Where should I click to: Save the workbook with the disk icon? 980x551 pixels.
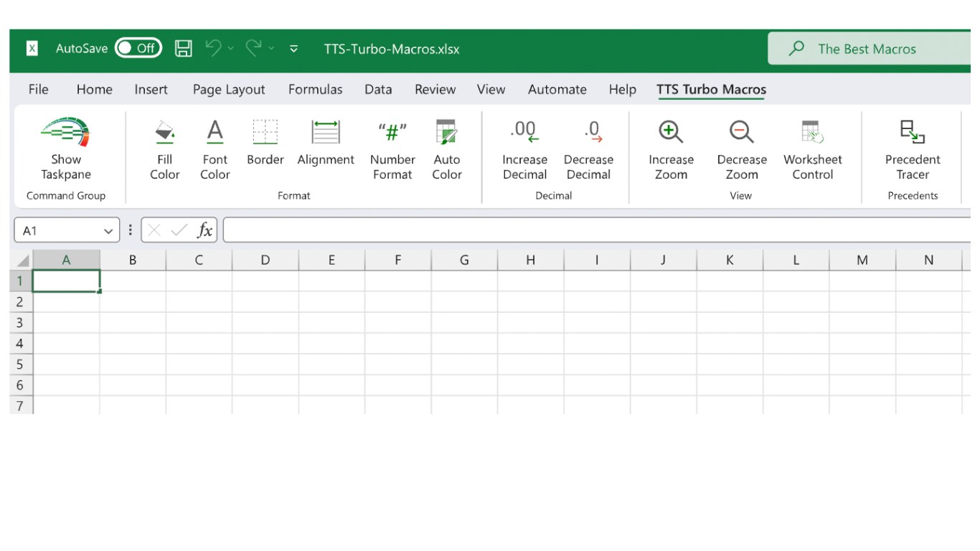pyautogui.click(x=184, y=49)
